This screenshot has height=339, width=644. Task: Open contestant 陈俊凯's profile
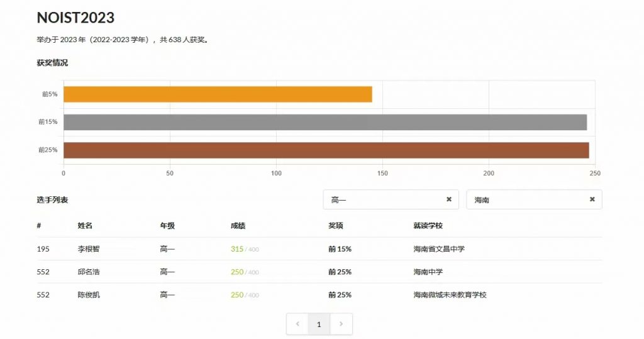(x=89, y=294)
